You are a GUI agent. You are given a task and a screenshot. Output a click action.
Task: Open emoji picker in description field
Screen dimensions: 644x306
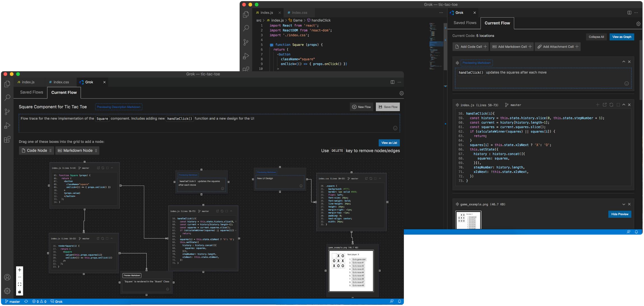tap(395, 128)
